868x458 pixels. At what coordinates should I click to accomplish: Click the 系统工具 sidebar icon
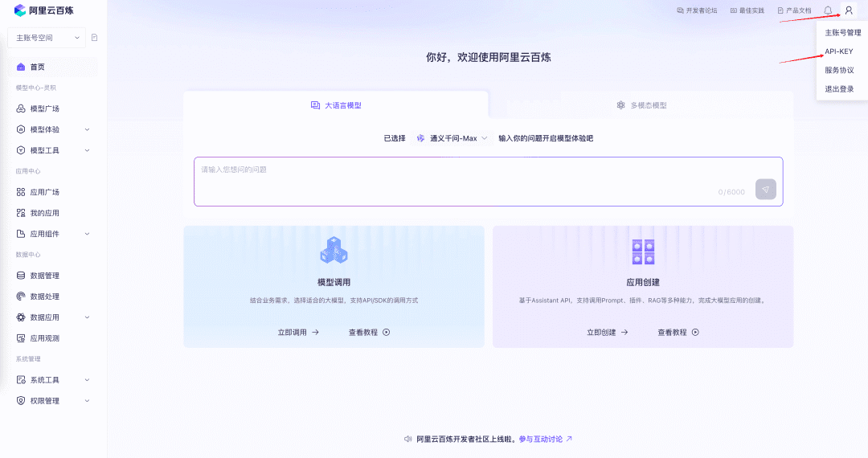(x=20, y=380)
